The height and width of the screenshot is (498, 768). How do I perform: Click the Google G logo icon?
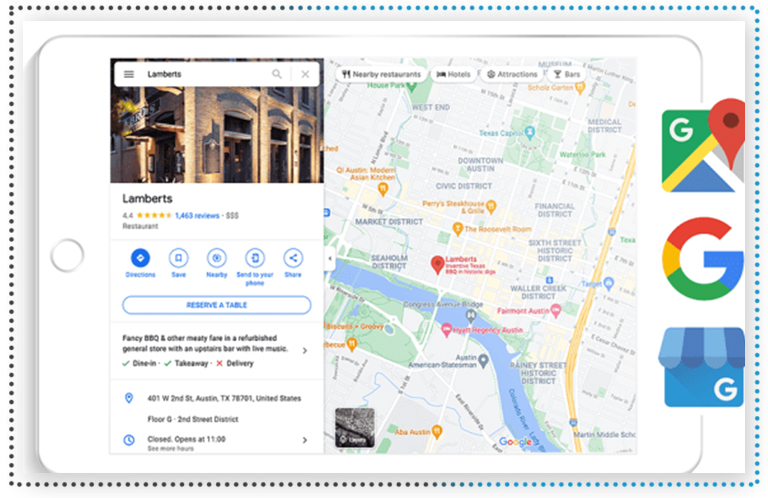703,259
